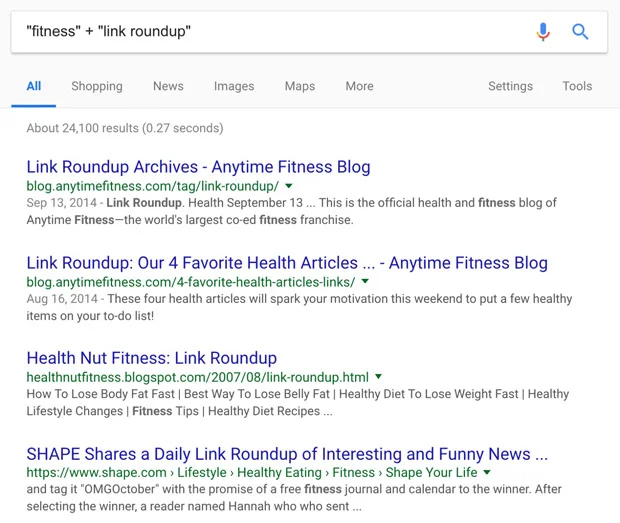Switch to the Images tab
The image size is (620, 523).
[x=234, y=86]
